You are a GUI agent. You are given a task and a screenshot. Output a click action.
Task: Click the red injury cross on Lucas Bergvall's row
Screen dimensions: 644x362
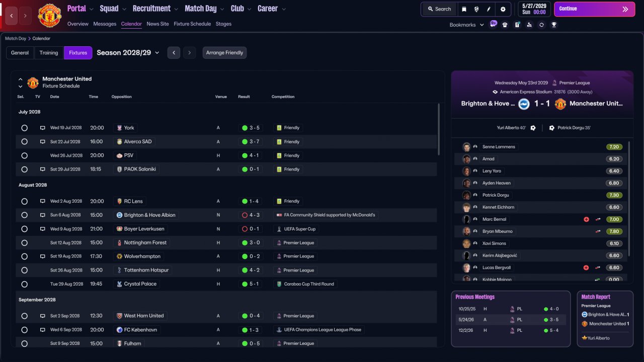click(586, 267)
